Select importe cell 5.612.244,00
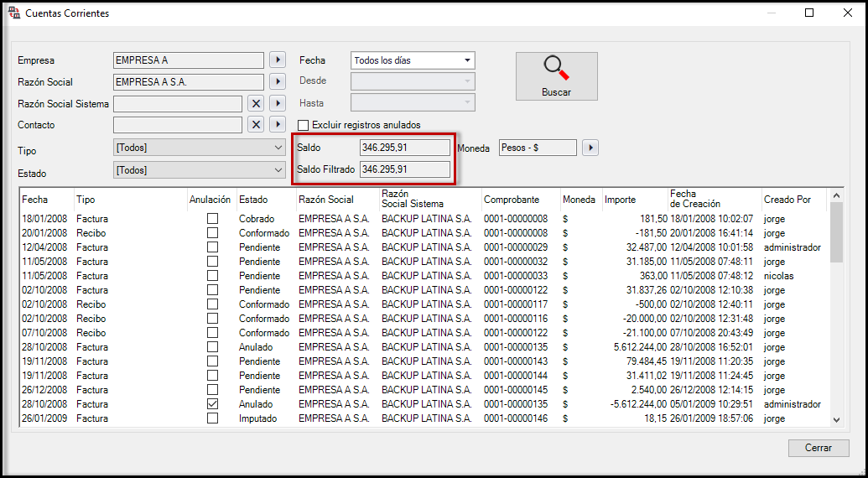 [x=641, y=347]
